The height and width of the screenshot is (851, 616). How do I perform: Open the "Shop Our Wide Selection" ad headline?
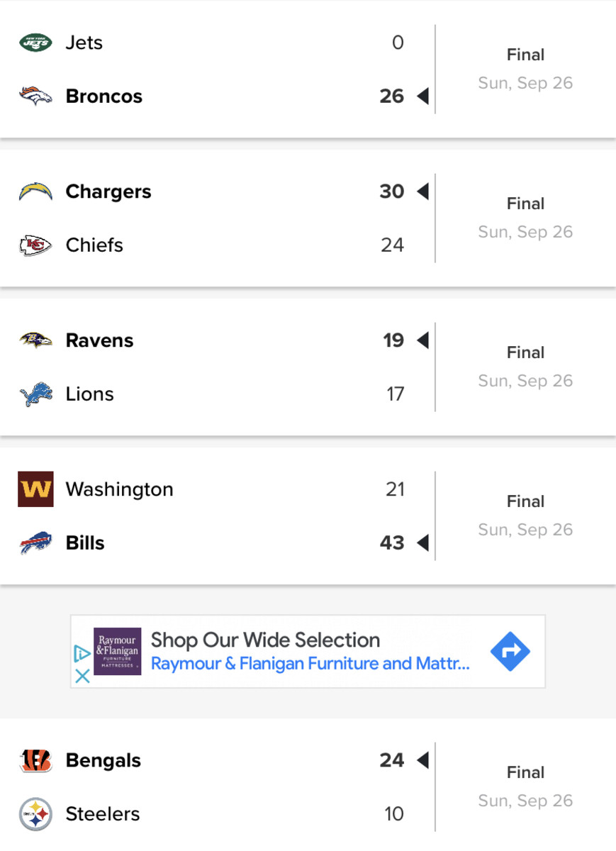(x=265, y=640)
